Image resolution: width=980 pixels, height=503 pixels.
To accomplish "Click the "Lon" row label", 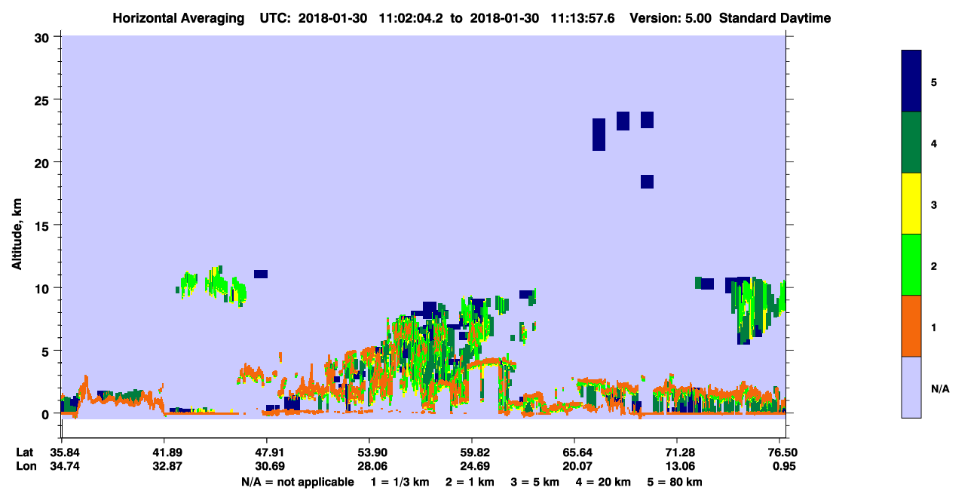I will (26, 466).
